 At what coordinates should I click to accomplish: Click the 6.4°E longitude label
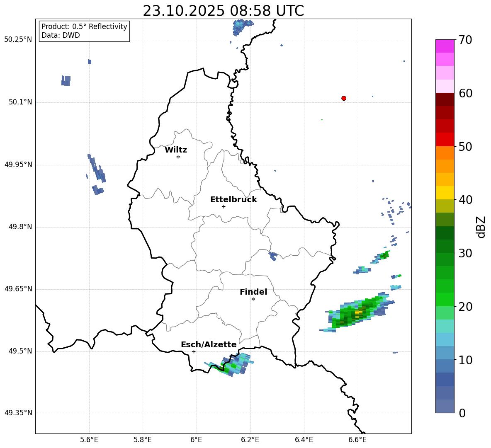304,440
